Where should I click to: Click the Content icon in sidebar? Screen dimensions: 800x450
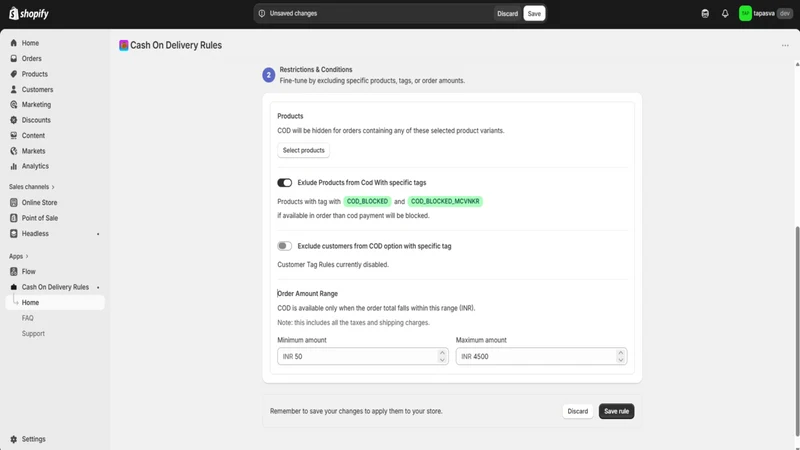[14, 135]
